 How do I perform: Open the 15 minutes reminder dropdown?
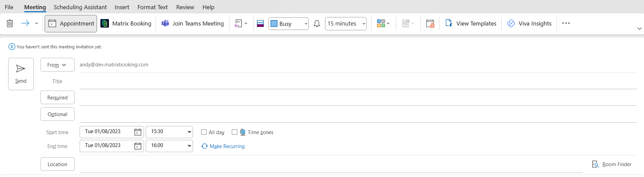coord(364,23)
